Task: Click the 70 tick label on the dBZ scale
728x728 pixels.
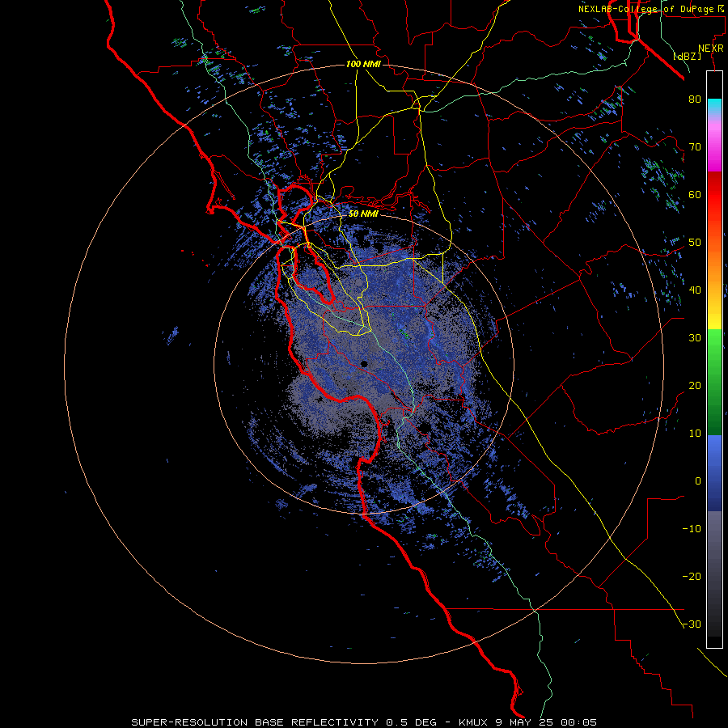Action: click(695, 147)
